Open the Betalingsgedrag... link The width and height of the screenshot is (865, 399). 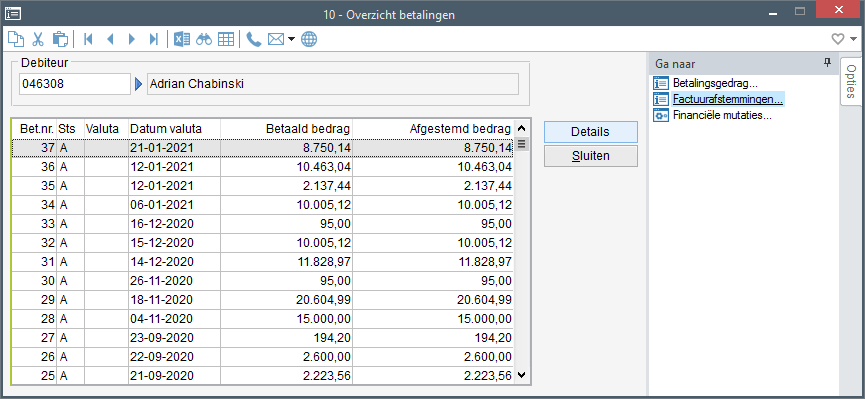point(716,83)
